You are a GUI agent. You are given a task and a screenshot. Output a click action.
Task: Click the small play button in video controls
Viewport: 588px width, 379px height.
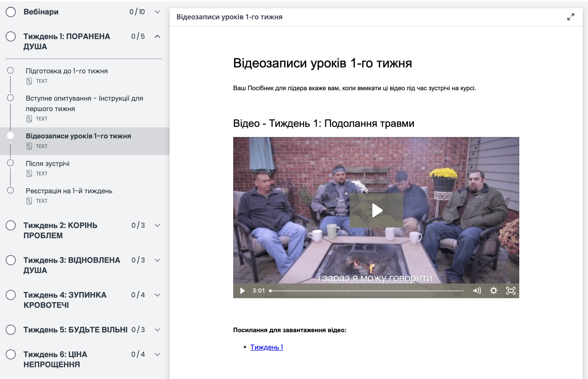click(x=242, y=291)
